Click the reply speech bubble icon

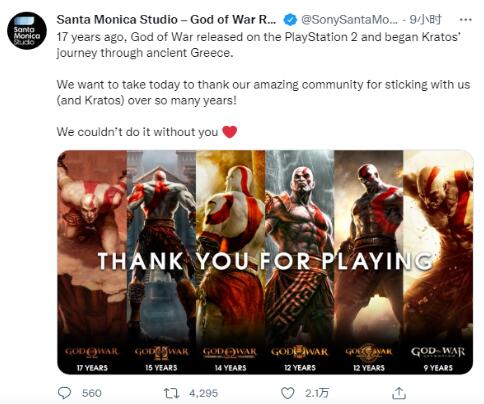[64, 393]
